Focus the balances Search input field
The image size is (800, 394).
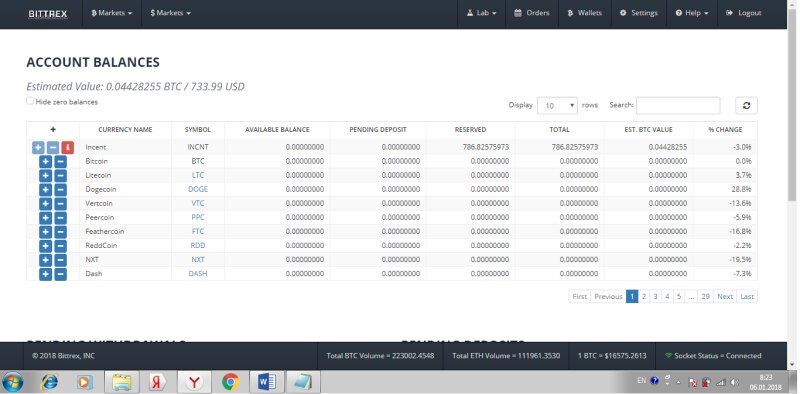[678, 106]
